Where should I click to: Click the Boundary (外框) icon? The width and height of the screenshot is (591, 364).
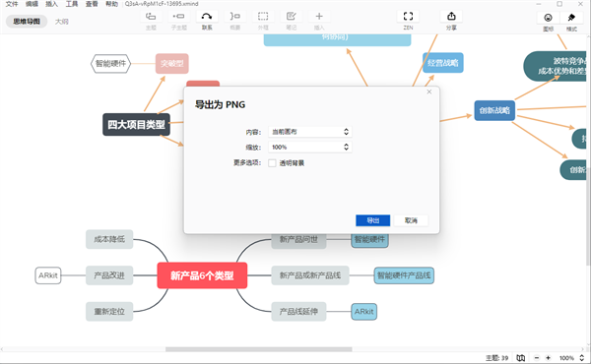pyautogui.click(x=263, y=16)
